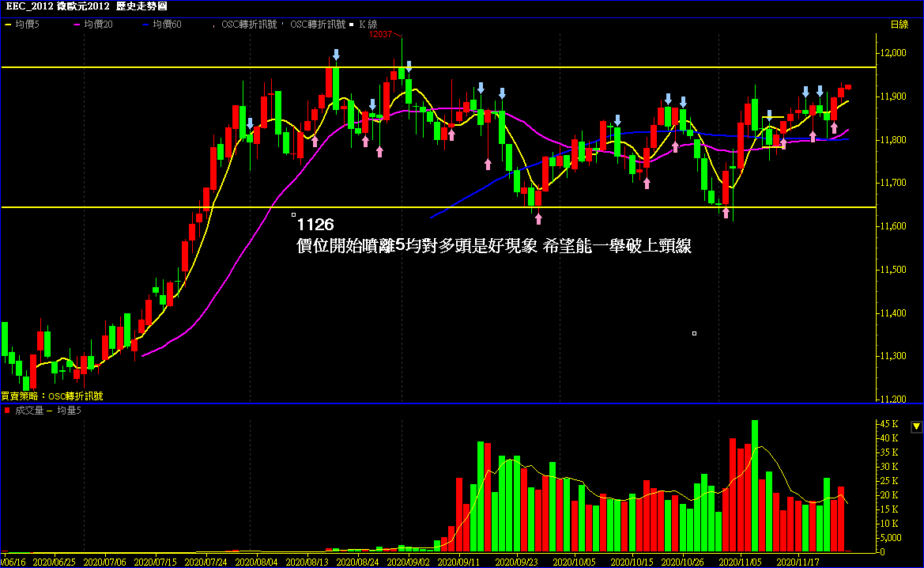The height and width of the screenshot is (568, 924).
Task: Click the 2020/08/24 date label
Action: (358, 562)
